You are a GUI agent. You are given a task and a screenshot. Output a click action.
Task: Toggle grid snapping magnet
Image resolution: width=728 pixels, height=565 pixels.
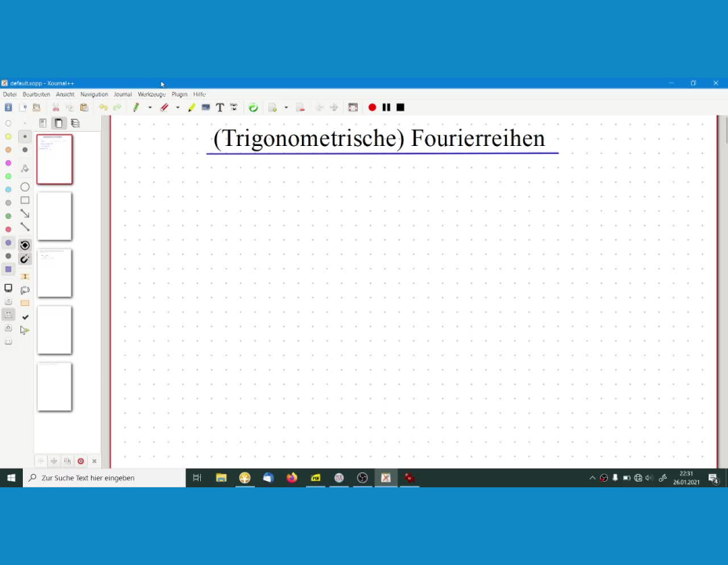pos(25,259)
